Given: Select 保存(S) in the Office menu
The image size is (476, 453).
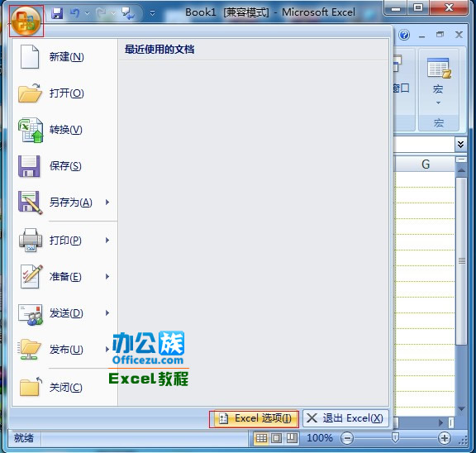Looking at the screenshot, I should pos(64,166).
